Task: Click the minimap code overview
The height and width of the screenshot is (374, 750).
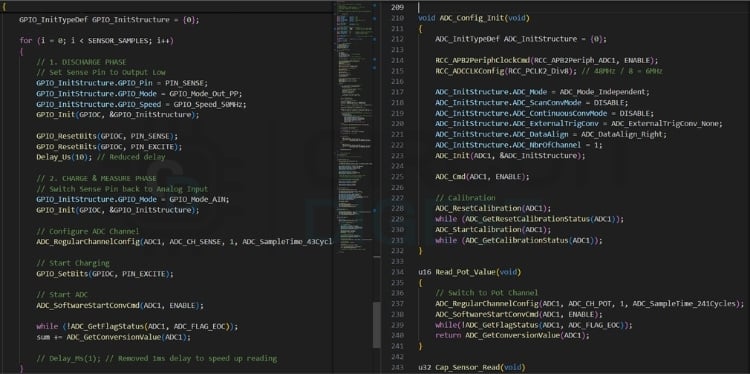Action: 354,129
